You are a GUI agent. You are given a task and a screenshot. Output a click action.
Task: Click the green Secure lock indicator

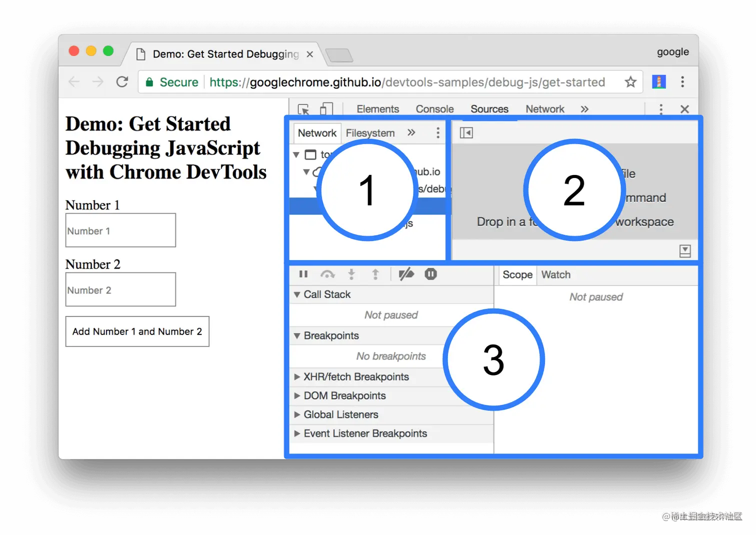pyautogui.click(x=172, y=82)
